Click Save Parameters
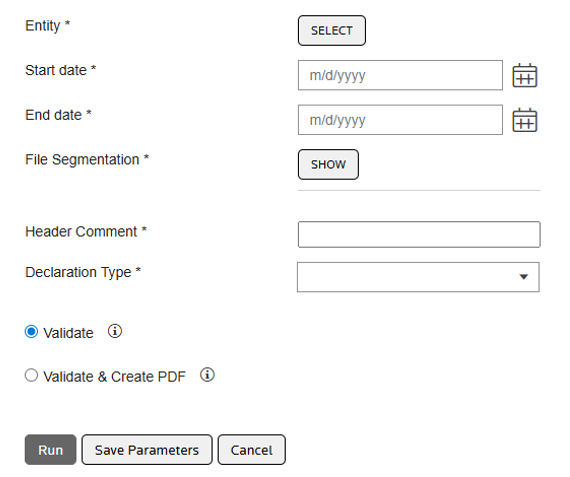Image resolution: width=570 pixels, height=477 pixels. [147, 450]
